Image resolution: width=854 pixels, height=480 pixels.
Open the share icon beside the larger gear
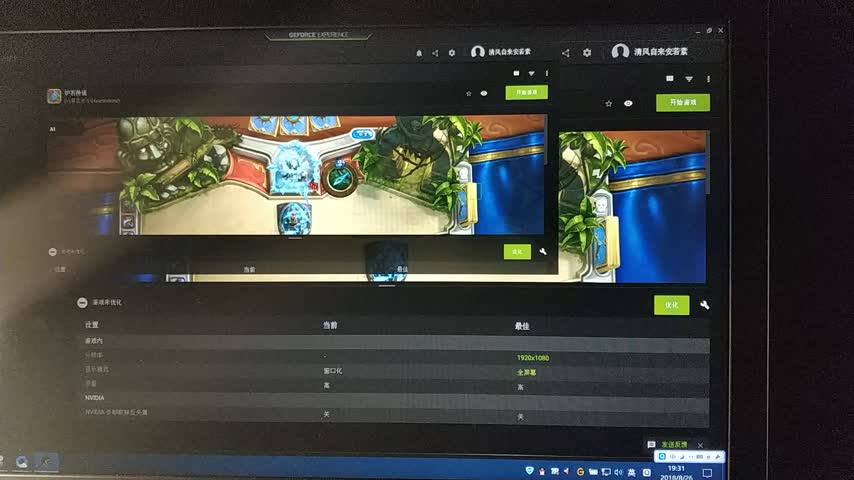(x=565, y=53)
